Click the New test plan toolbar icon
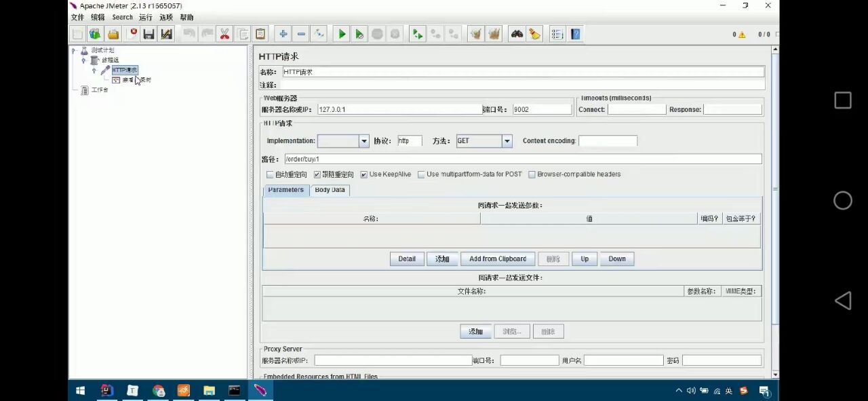This screenshot has width=868, height=401. click(78, 34)
